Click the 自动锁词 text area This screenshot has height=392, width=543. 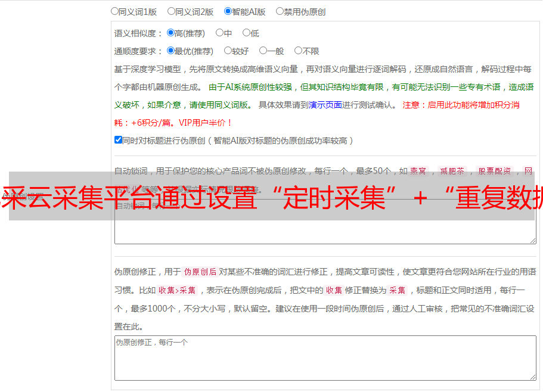pos(325,222)
